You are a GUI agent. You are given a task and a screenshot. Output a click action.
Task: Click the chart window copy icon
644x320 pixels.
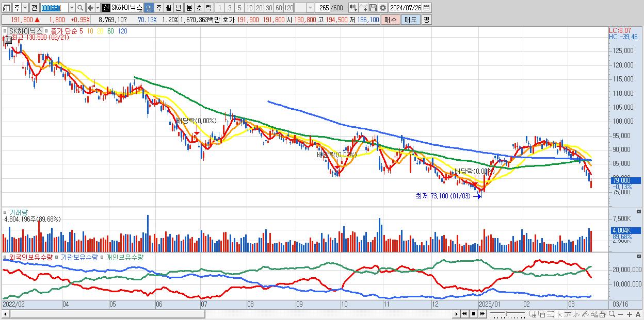tap(603, 314)
